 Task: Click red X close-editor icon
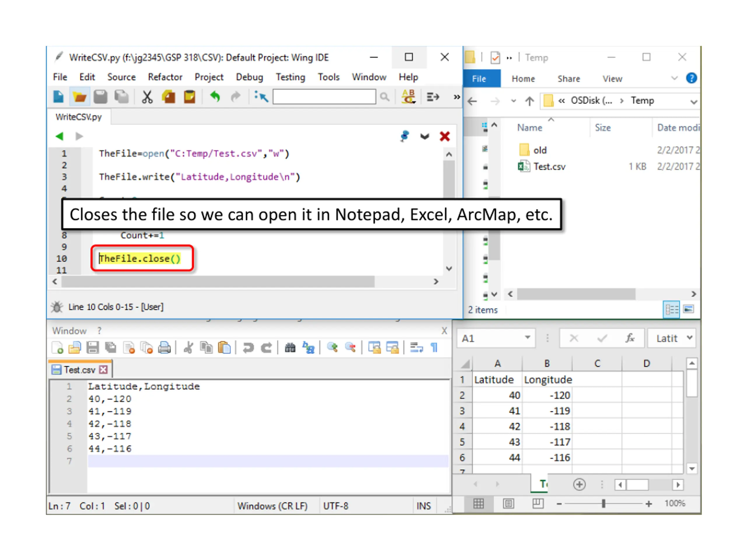tap(445, 136)
